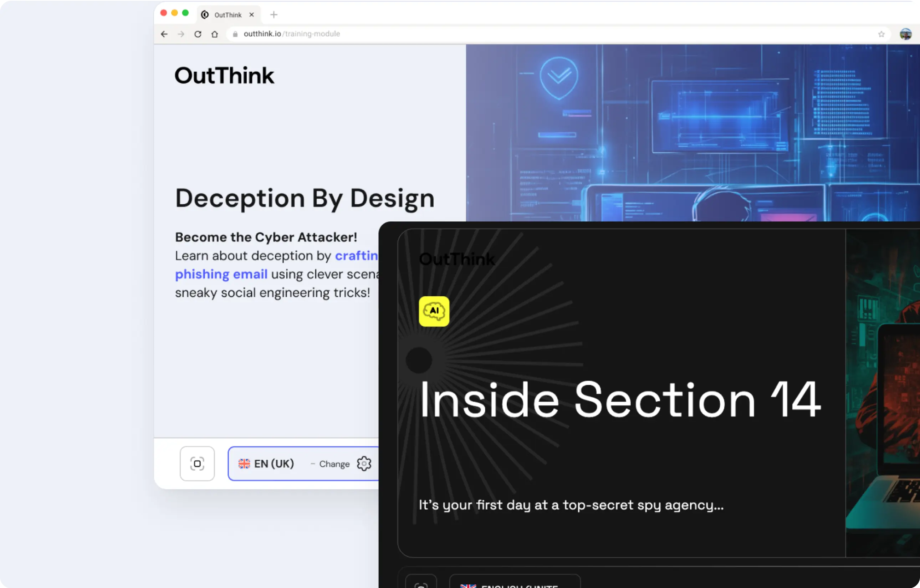
Task: Close the OutThink browser tab
Action: coord(251,15)
